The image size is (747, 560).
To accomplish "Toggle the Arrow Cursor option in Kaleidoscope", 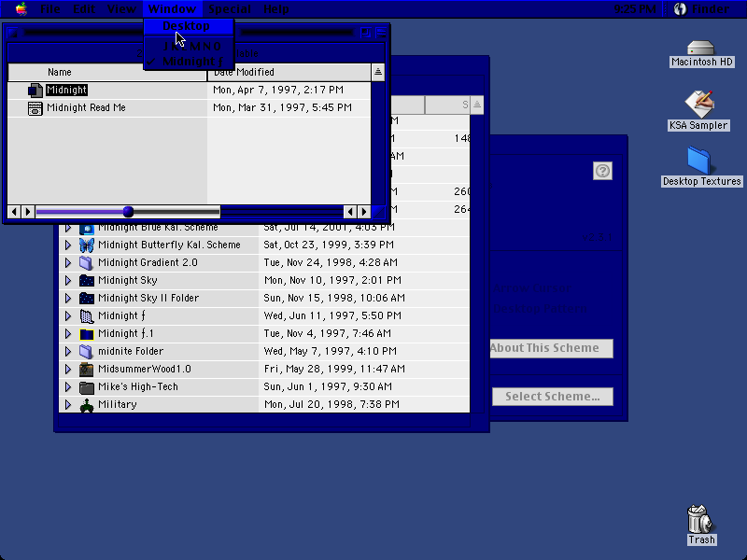I will 532,288.
